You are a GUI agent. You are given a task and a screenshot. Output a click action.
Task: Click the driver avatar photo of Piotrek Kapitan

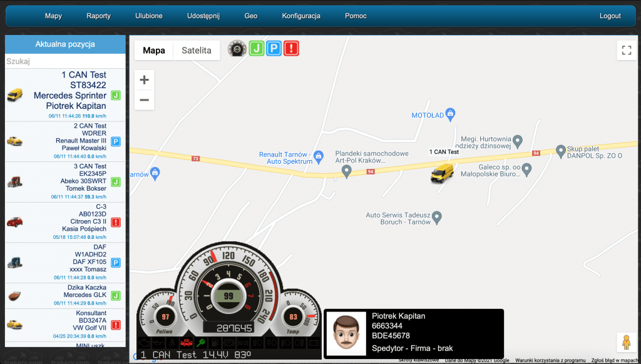pos(346,333)
